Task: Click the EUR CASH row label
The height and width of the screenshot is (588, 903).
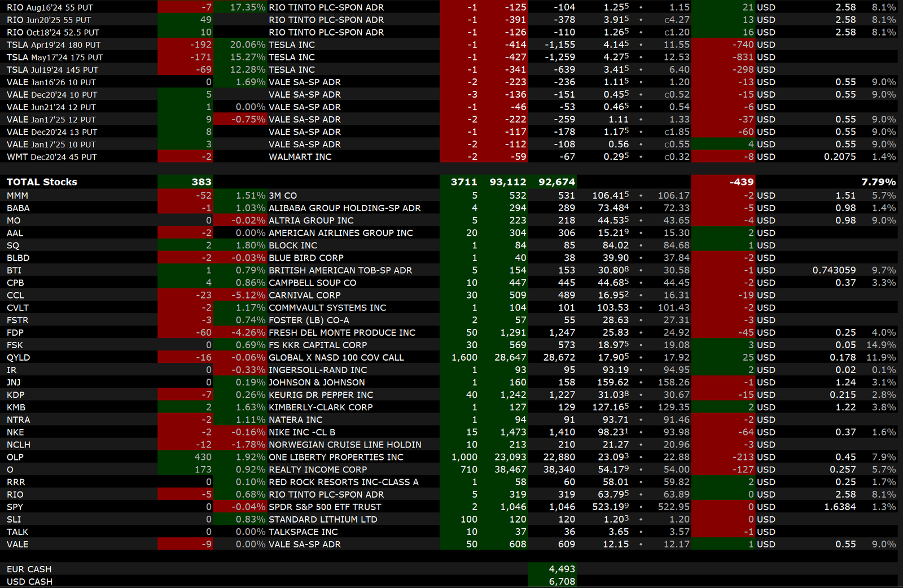Action: pos(29,569)
